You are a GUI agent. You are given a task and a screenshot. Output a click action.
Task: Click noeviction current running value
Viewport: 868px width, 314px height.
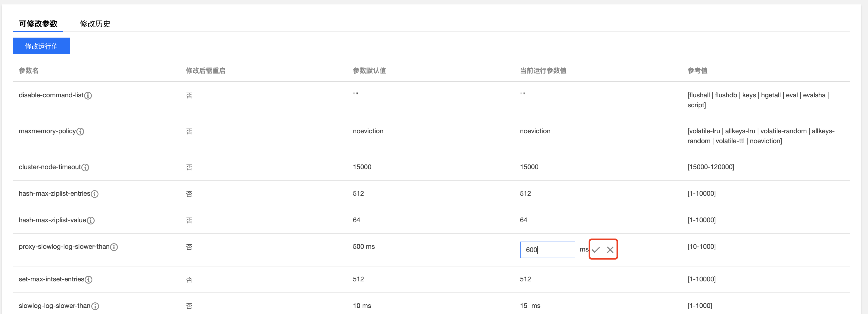click(535, 131)
